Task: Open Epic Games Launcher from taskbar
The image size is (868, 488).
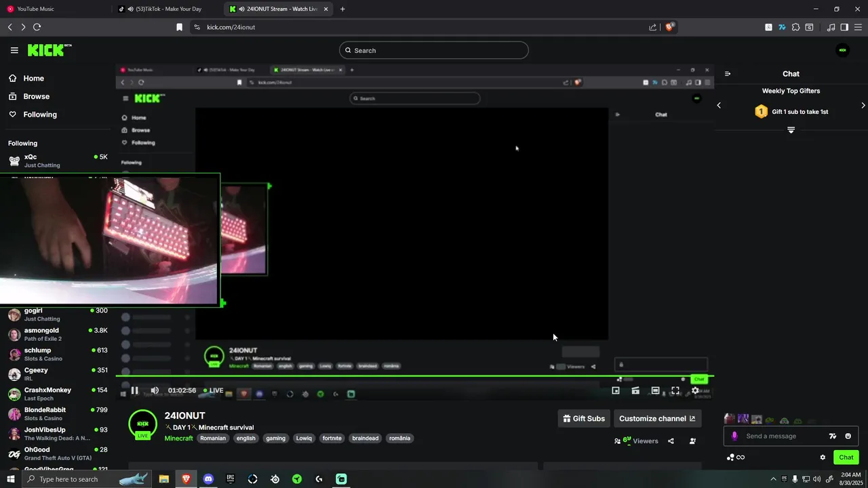Action: tap(231, 479)
